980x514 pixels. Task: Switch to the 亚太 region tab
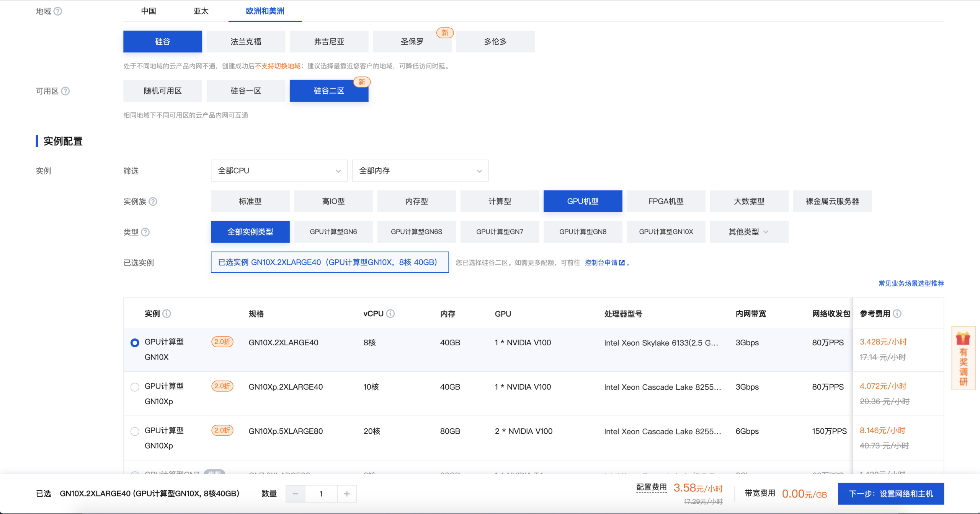(x=201, y=11)
